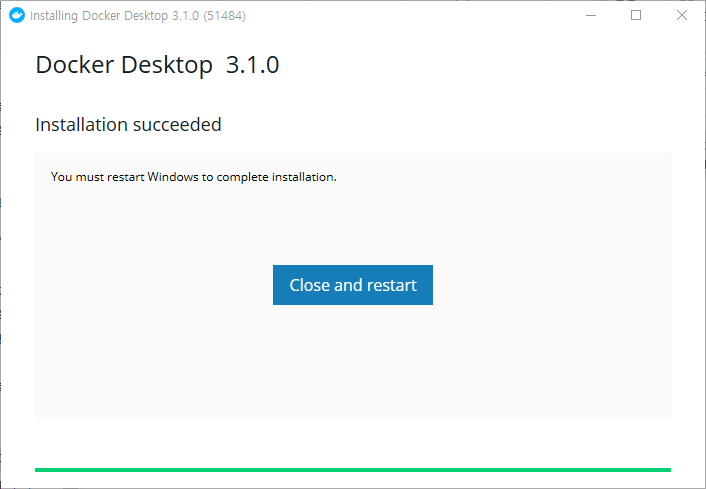Click 'You must restart Windows' message

click(194, 177)
